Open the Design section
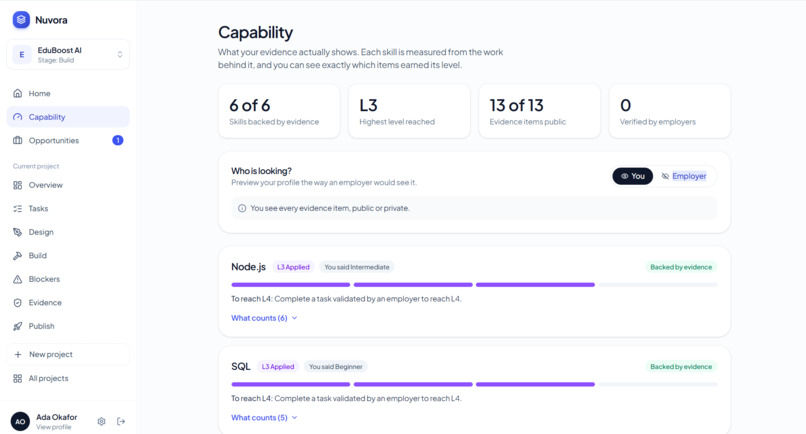Viewport: 806px width, 434px height. tap(68, 232)
